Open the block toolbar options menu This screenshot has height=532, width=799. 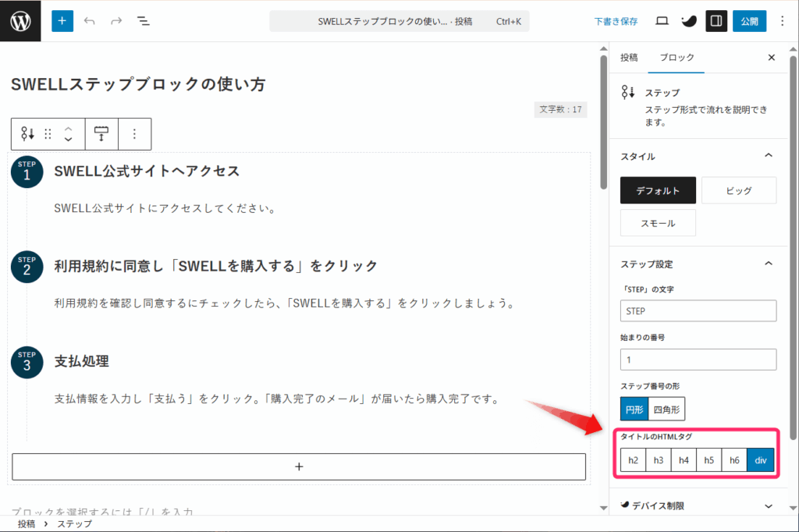click(134, 134)
